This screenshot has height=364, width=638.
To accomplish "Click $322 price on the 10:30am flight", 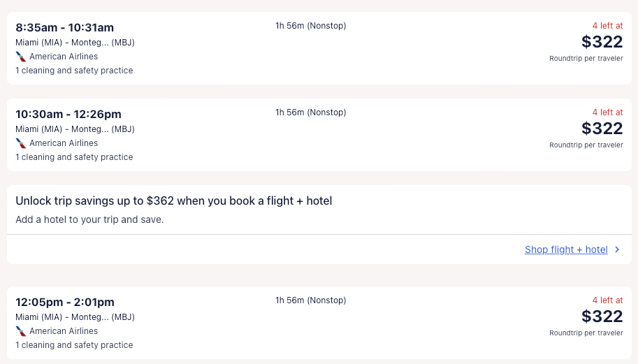I will tap(602, 129).
